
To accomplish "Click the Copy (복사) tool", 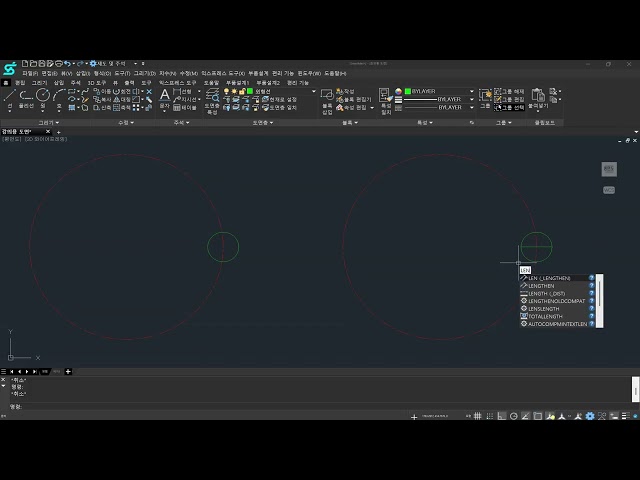I will click(x=102, y=99).
